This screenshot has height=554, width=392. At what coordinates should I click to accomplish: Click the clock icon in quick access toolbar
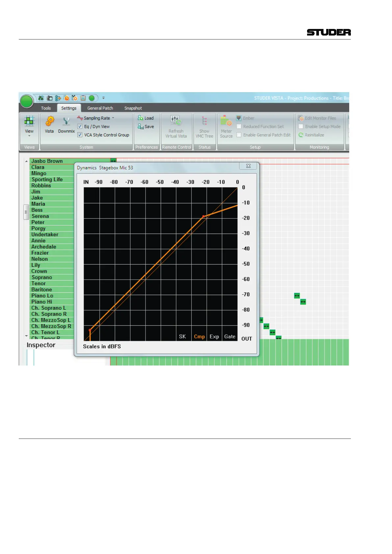click(66, 98)
